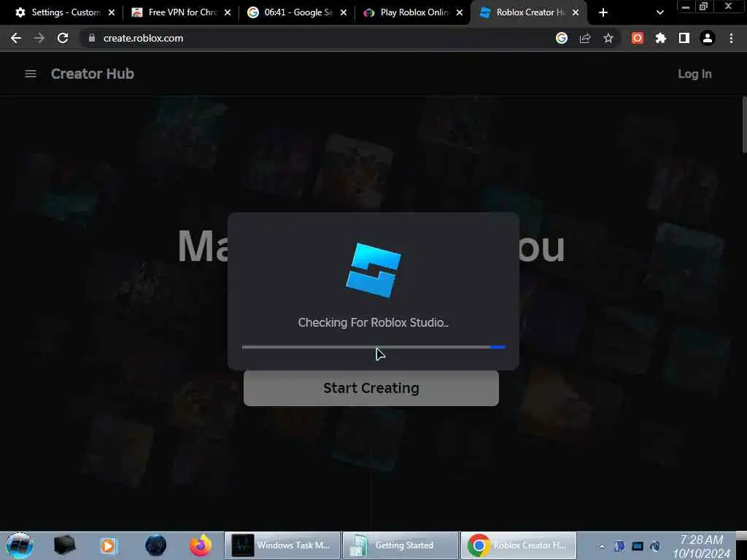The width and height of the screenshot is (747, 560).
Task: Open a new browser tab
Action: click(603, 12)
